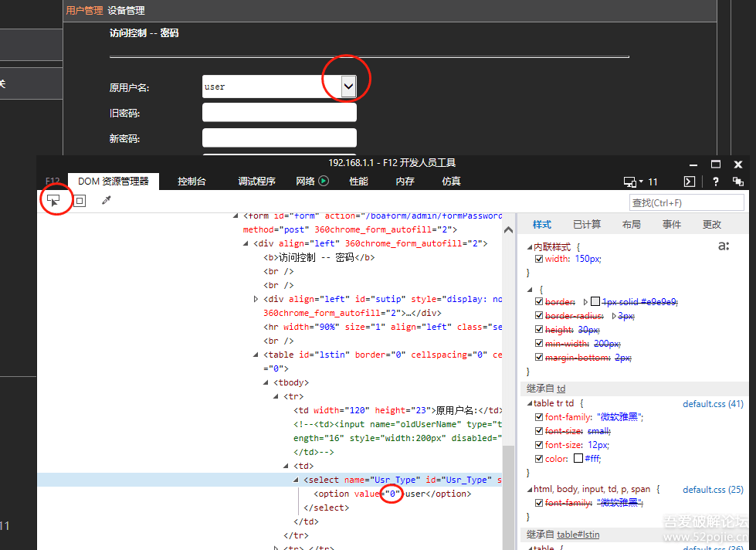756x550 pixels.
Task: Open the console panel icon in header
Action: pos(690,182)
